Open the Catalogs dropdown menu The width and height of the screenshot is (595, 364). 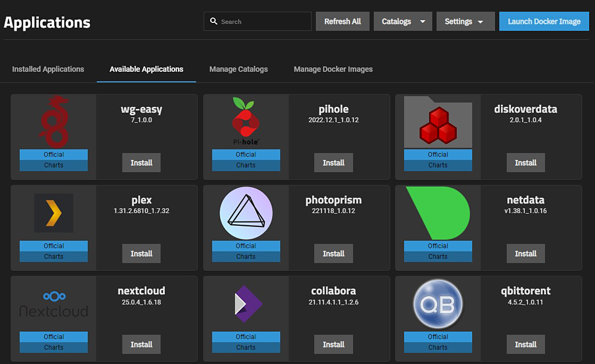[x=403, y=21]
